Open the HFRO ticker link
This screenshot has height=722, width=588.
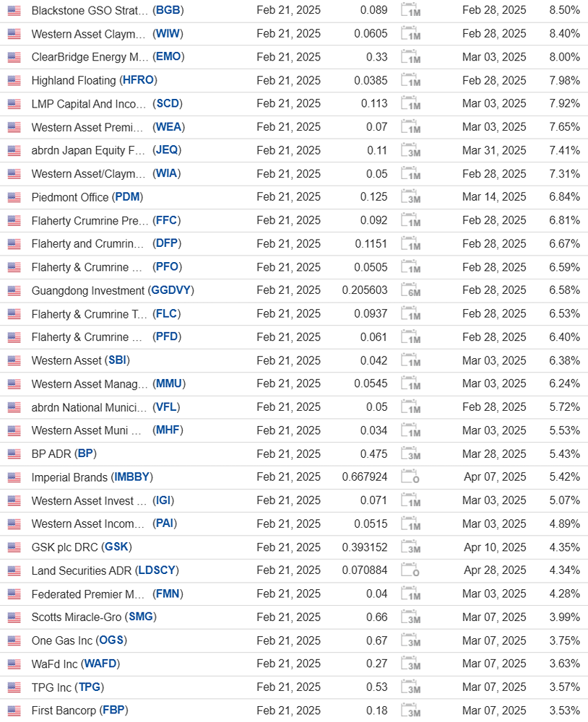138,80
